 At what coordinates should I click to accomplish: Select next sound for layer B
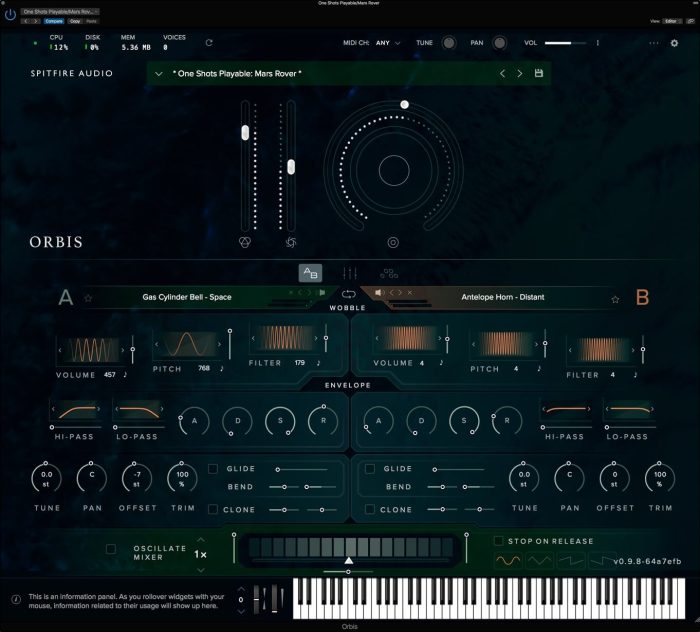[400, 292]
